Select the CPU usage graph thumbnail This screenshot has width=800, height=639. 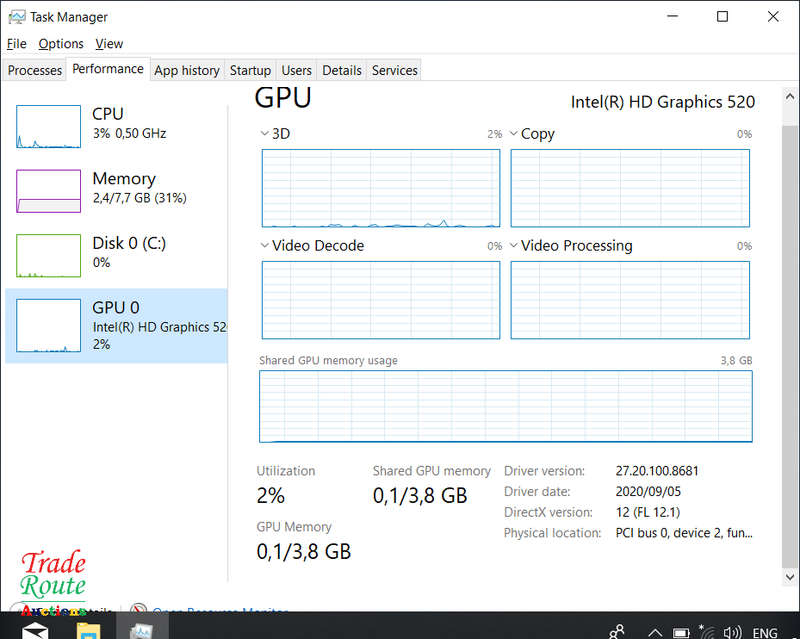click(48, 127)
